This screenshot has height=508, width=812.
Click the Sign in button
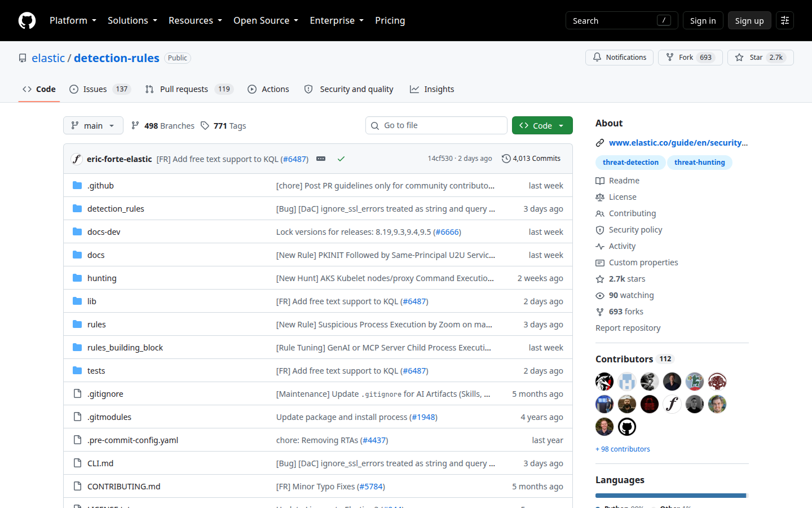click(703, 20)
